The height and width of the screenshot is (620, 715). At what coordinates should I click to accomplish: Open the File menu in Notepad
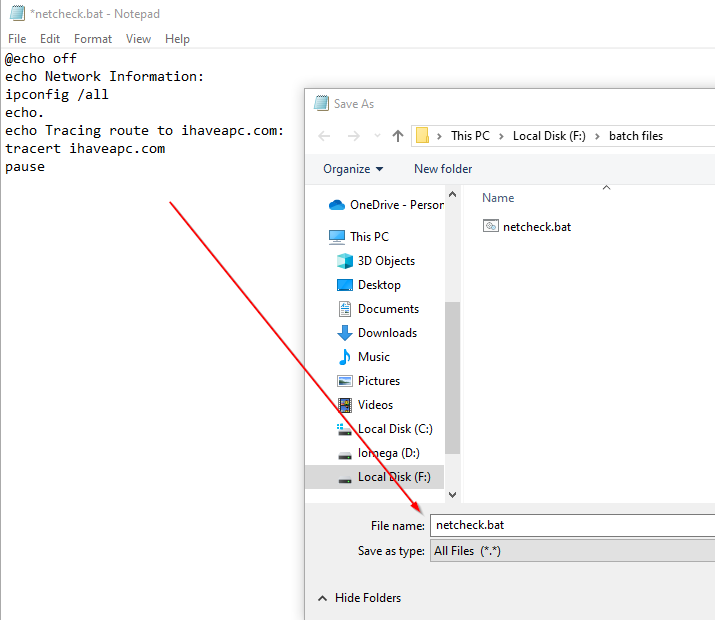click(x=17, y=39)
